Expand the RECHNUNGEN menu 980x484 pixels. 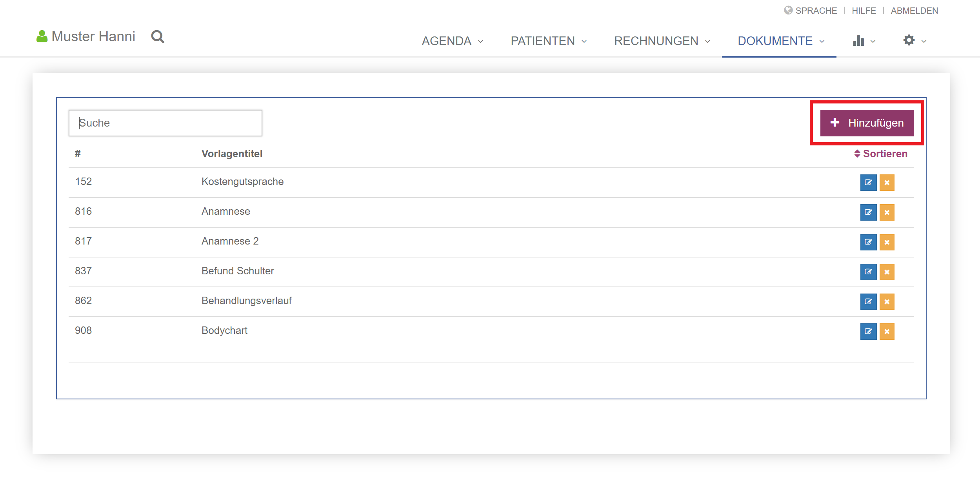662,41
